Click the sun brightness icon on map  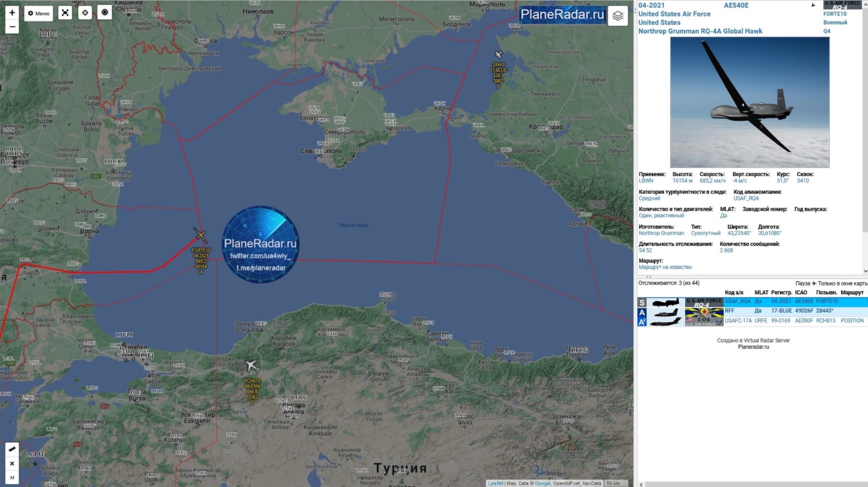[x=105, y=13]
